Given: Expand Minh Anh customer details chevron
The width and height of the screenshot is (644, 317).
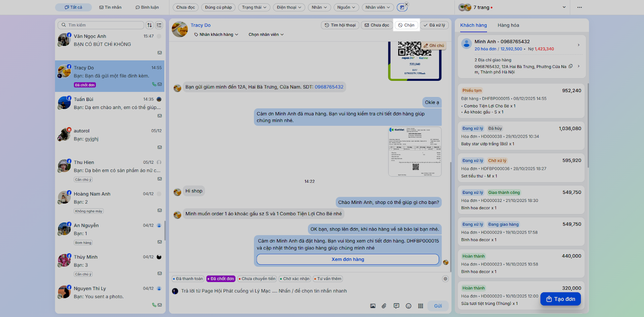Looking at the screenshot, I should click(x=578, y=45).
